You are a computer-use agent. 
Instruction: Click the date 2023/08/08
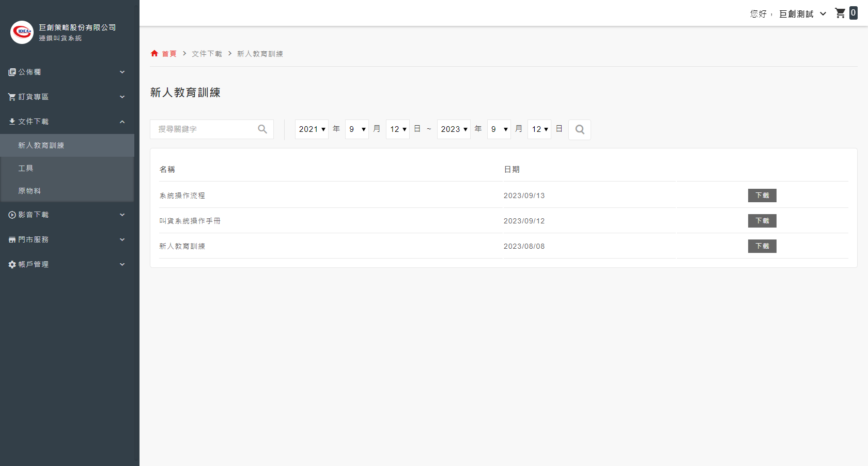click(524, 246)
